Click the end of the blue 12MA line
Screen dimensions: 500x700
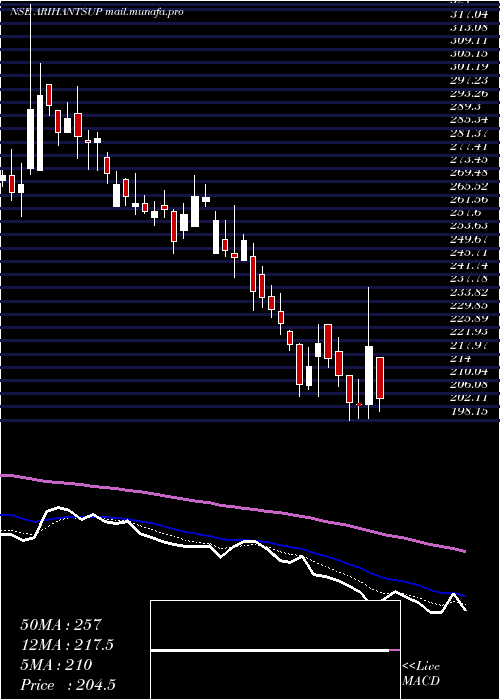point(465,596)
